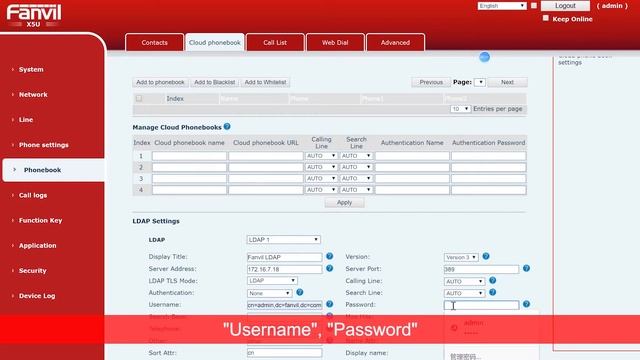Click Add to phonebook button

tap(160, 82)
